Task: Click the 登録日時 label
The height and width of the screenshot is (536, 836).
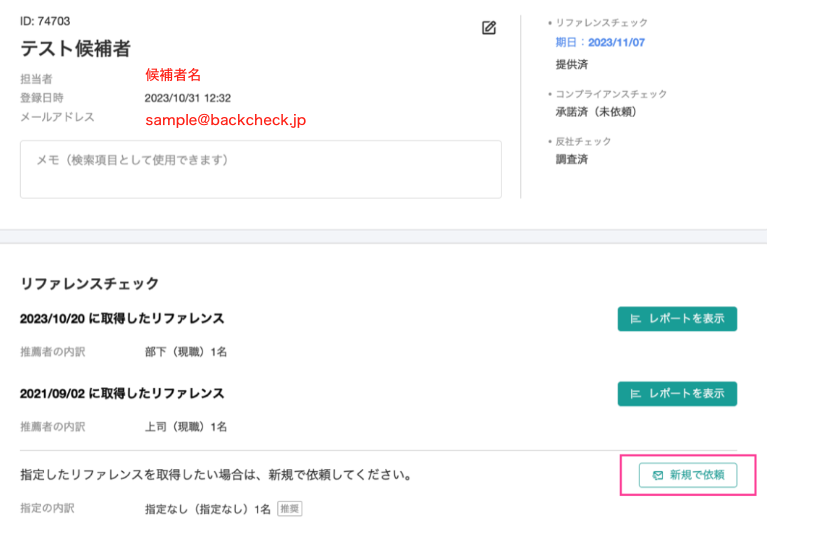Action: click(x=42, y=98)
